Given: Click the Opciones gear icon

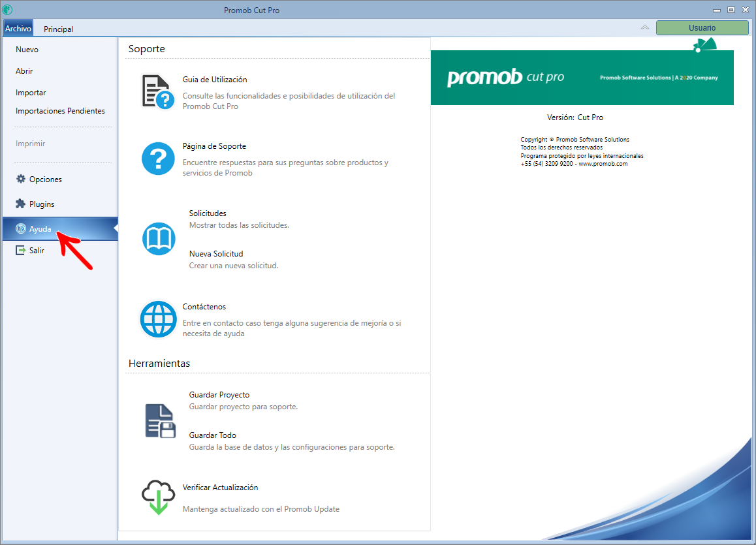Looking at the screenshot, I should [21, 179].
